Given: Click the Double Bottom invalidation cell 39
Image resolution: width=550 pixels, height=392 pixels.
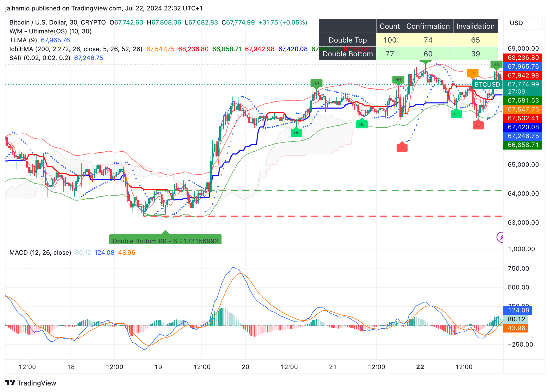Looking at the screenshot, I should point(475,54).
